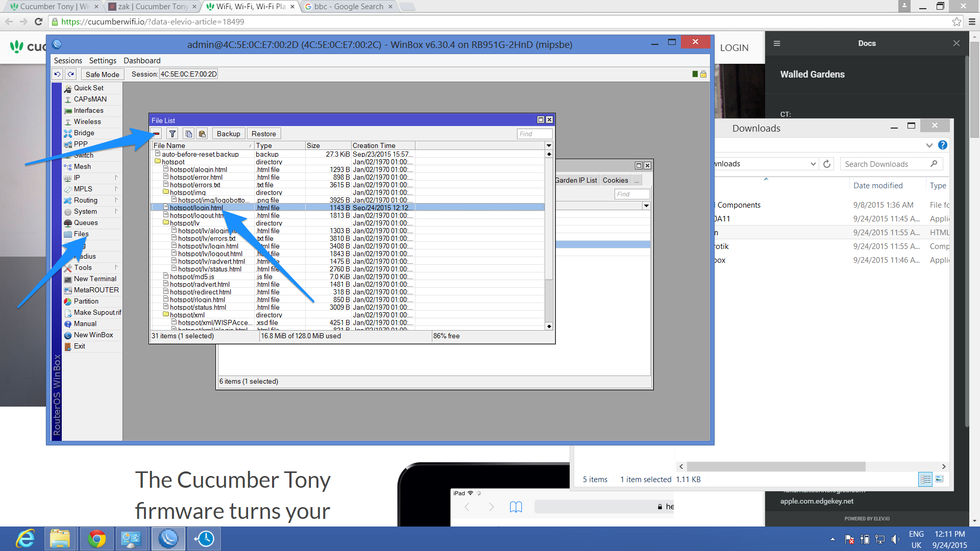Click the Undo arrow in WinBox toolbar
The height and width of the screenshot is (551, 980).
[x=57, y=74]
